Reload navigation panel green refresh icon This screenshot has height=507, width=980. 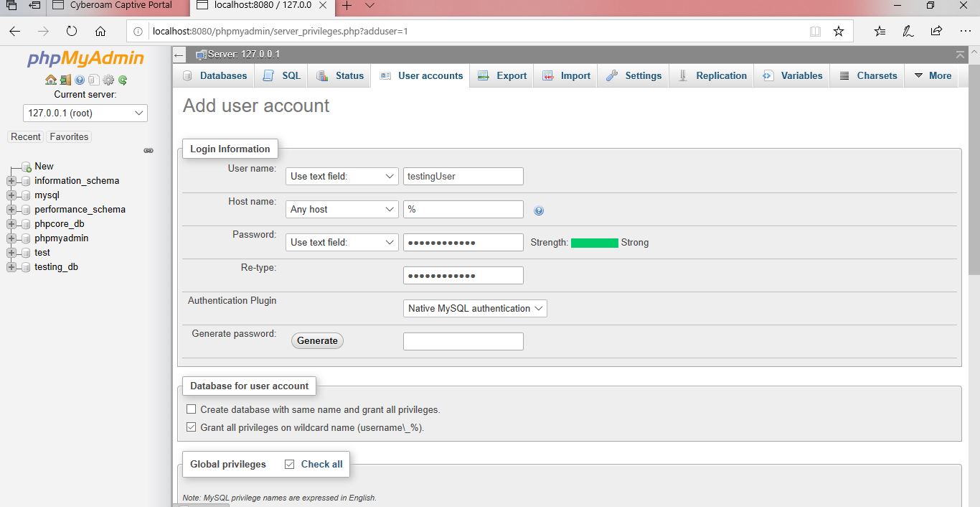[123, 80]
